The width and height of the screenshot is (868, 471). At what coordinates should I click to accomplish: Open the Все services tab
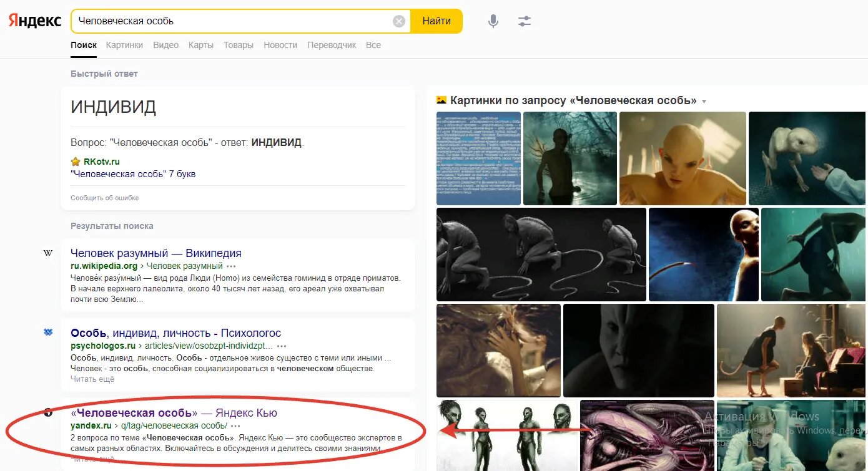pos(373,45)
